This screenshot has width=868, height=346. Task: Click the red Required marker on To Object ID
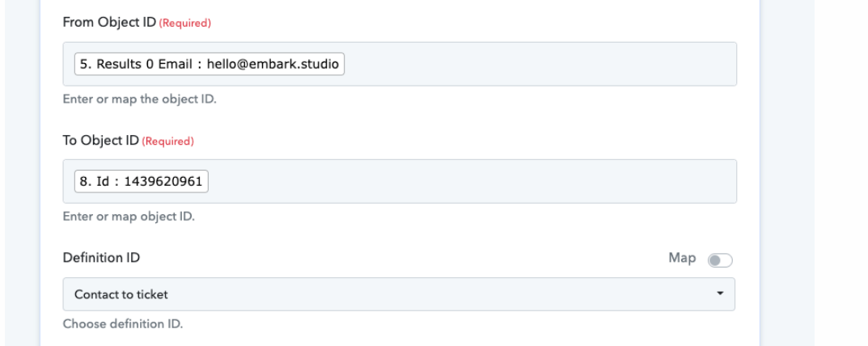click(168, 141)
